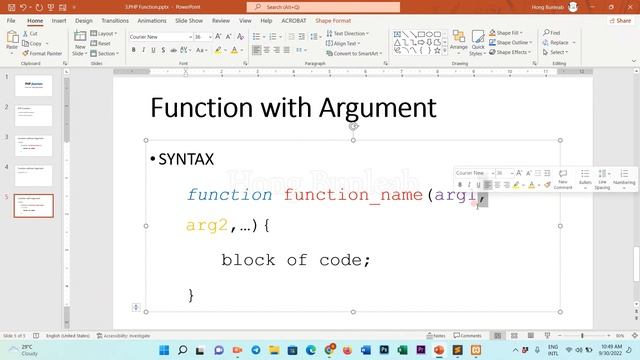640x360 pixels.
Task: Click the Cut icon
Action: [25, 33]
